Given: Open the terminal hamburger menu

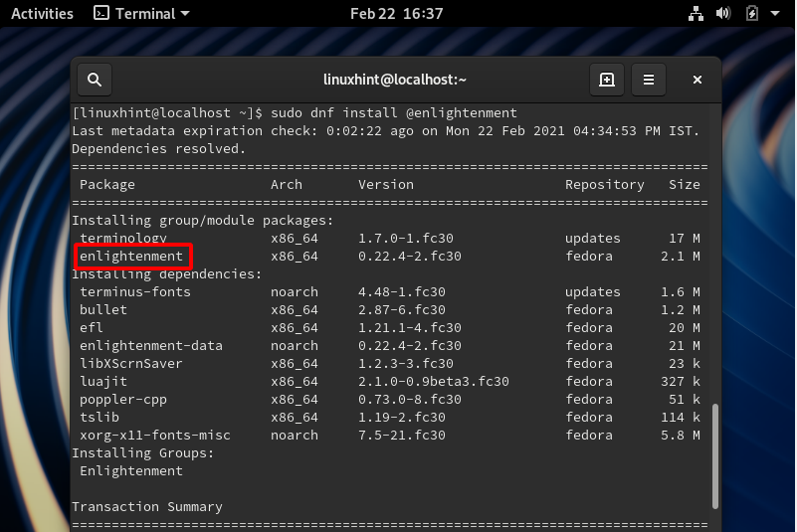Looking at the screenshot, I should pos(649,80).
